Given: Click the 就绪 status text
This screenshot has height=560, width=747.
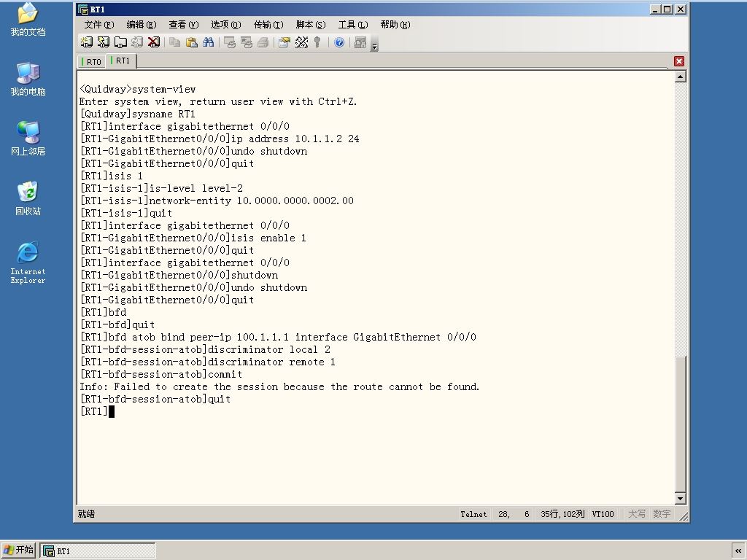Looking at the screenshot, I should (86, 514).
